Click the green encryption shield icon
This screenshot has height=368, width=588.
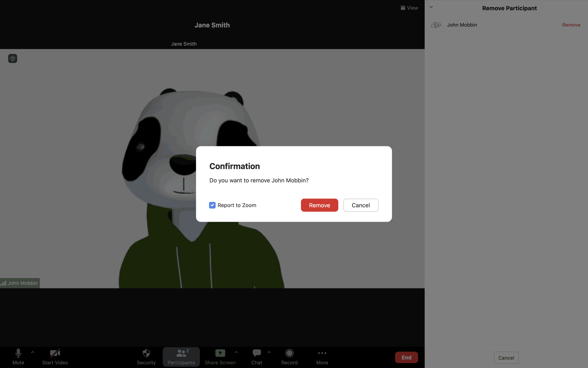13,58
